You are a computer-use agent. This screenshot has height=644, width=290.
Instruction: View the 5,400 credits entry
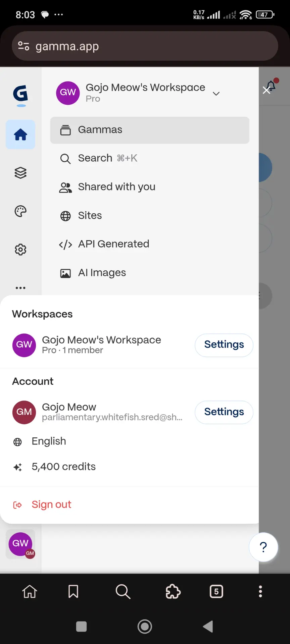pos(129,467)
